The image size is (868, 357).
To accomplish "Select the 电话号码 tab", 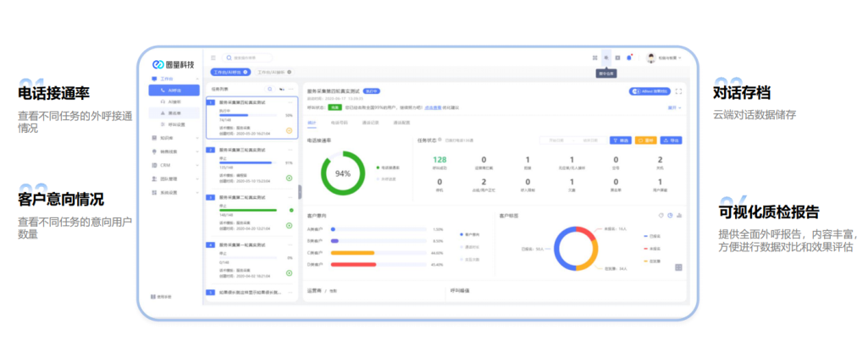I will point(339,123).
